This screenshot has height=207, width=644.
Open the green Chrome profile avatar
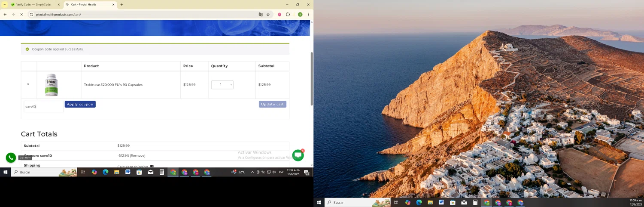[300, 15]
